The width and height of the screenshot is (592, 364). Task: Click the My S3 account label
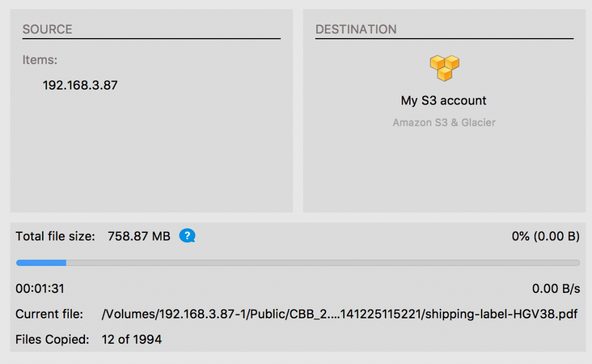pyautogui.click(x=443, y=101)
